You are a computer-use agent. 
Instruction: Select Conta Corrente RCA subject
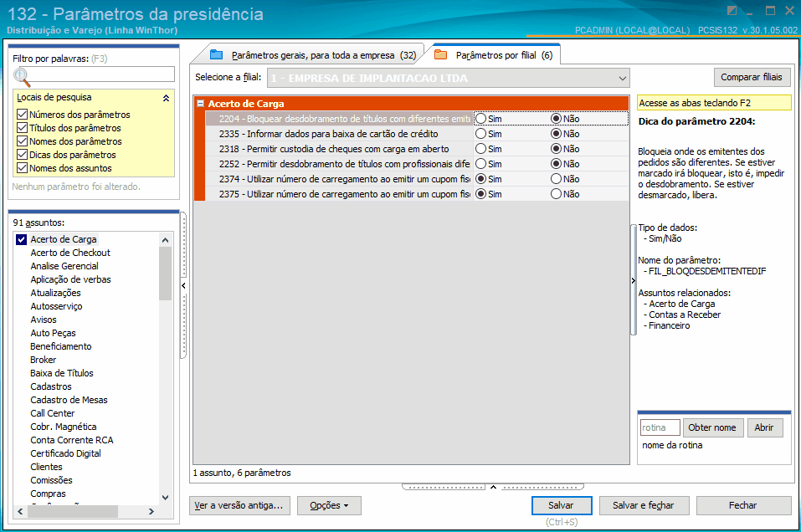[71, 440]
